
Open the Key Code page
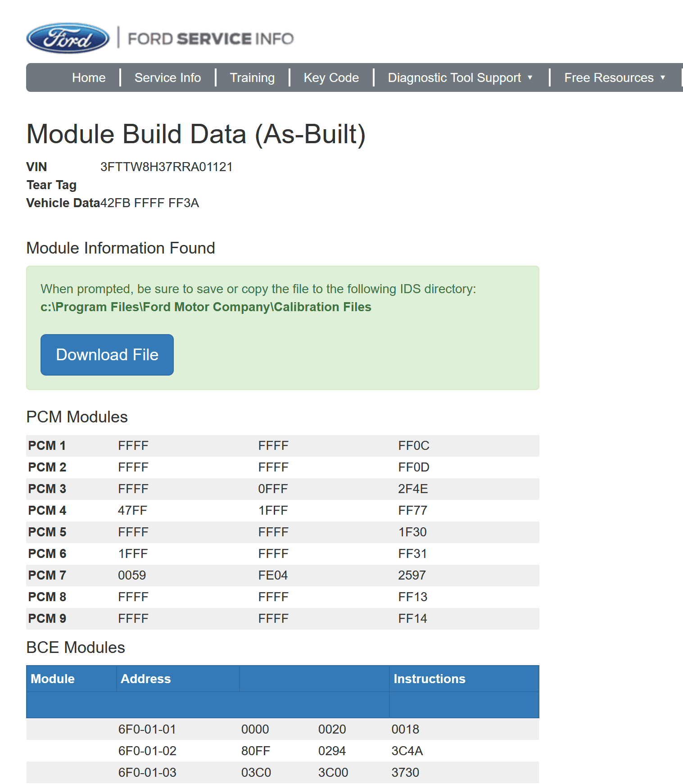point(331,78)
